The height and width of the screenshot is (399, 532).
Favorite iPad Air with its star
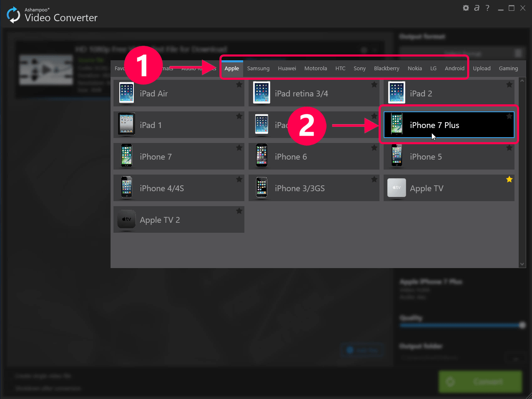(239, 85)
